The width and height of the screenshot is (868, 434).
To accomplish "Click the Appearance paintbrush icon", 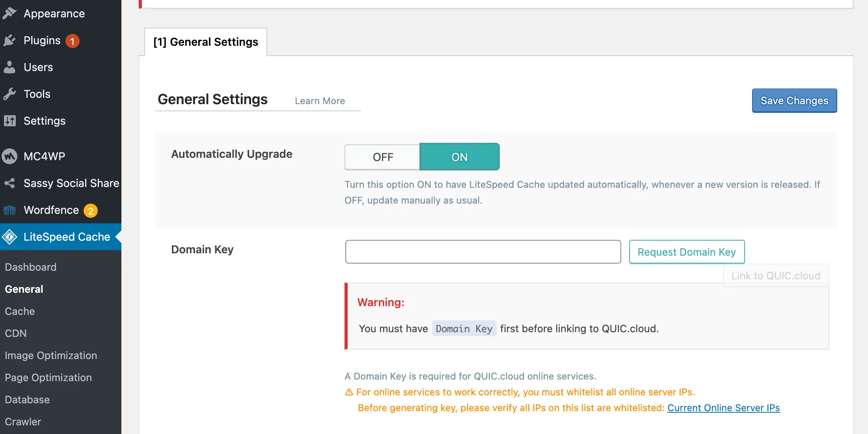I will pyautogui.click(x=9, y=13).
